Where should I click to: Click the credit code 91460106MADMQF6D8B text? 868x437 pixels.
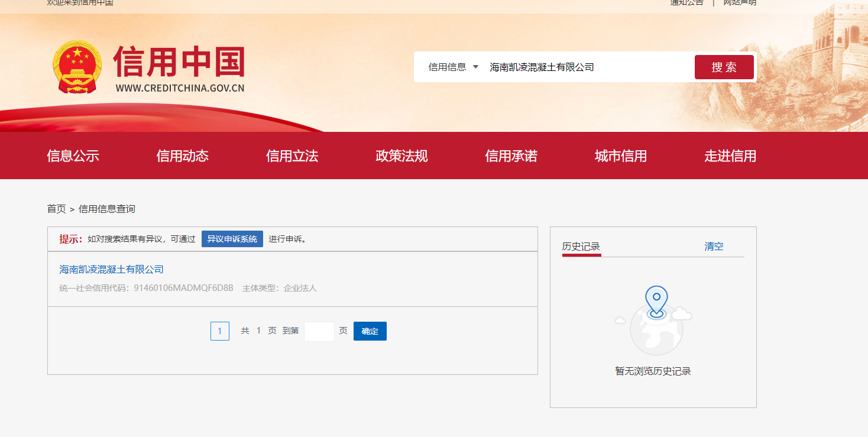(184, 288)
